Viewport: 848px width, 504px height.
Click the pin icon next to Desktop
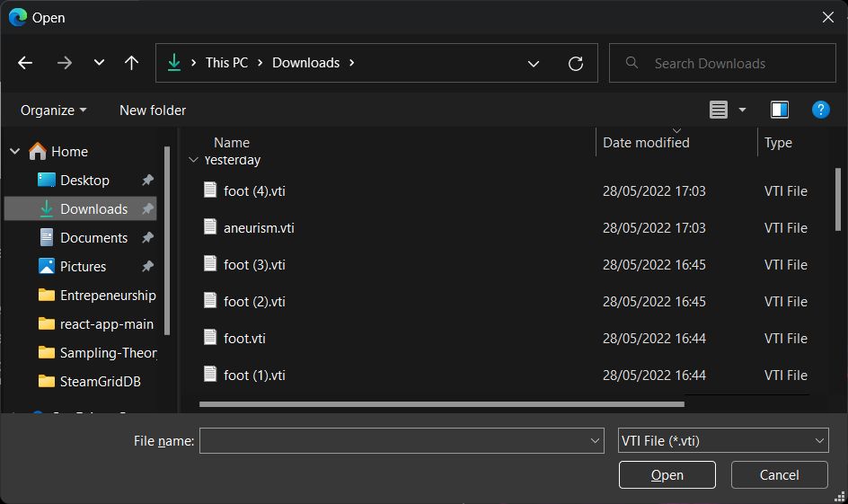(147, 180)
